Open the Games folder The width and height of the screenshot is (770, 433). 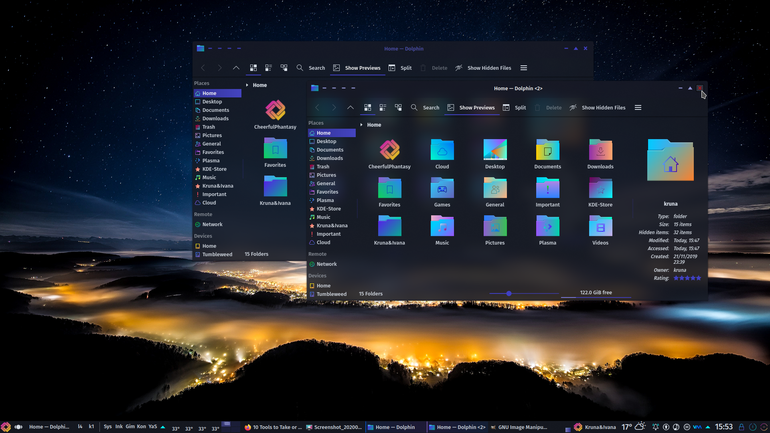point(442,191)
